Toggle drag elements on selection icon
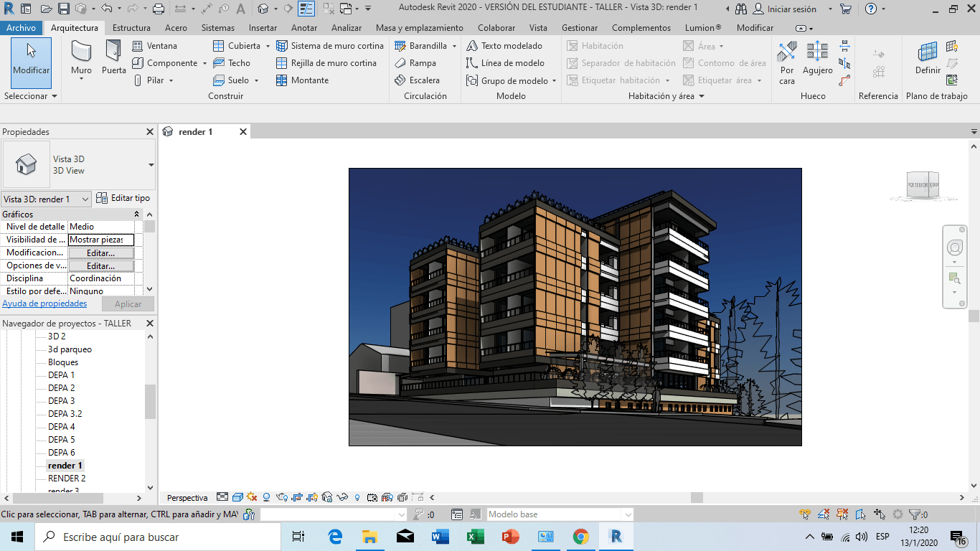 [x=880, y=514]
